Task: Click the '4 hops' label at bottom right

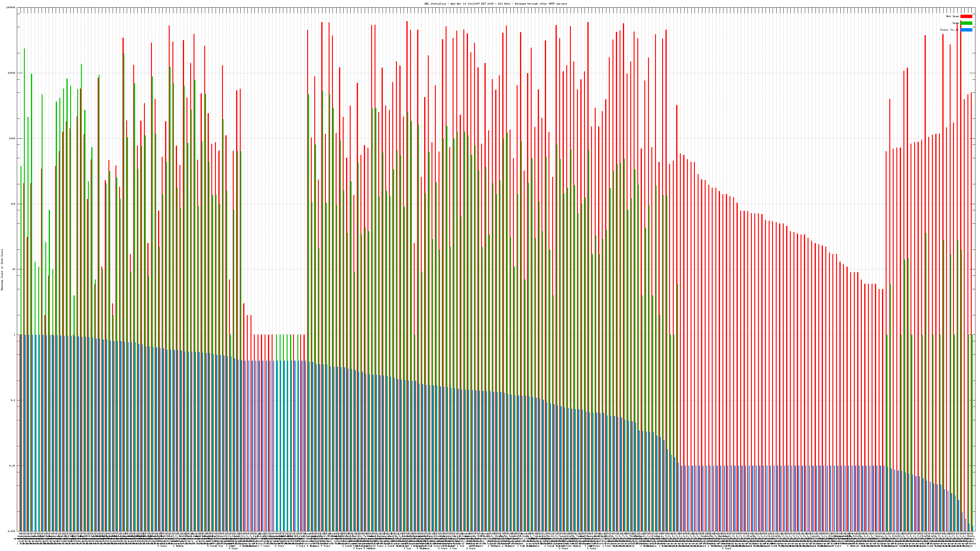Action: [726, 548]
